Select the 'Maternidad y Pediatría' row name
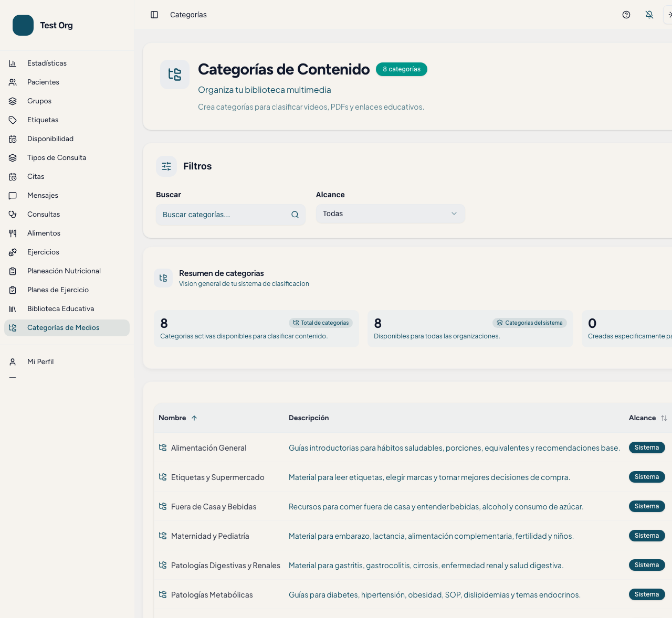 (x=210, y=536)
